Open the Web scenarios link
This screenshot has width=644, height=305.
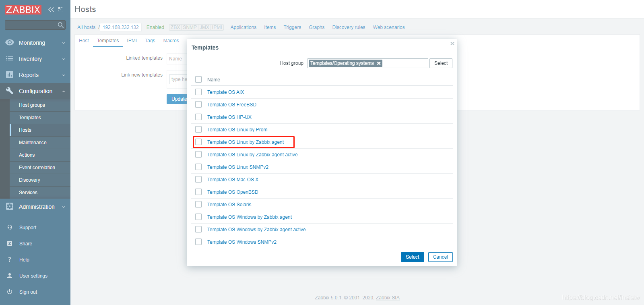[x=389, y=27]
